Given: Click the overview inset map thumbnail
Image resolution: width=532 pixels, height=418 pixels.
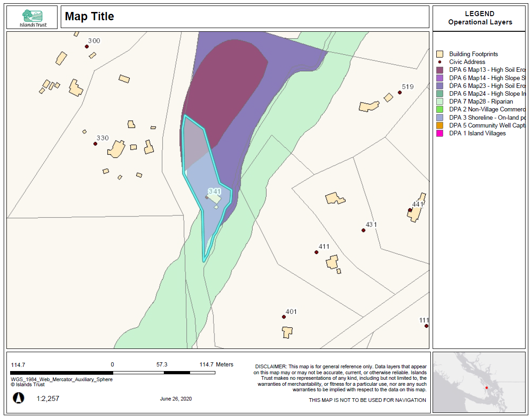Looking at the screenshot, I should click(480, 383).
